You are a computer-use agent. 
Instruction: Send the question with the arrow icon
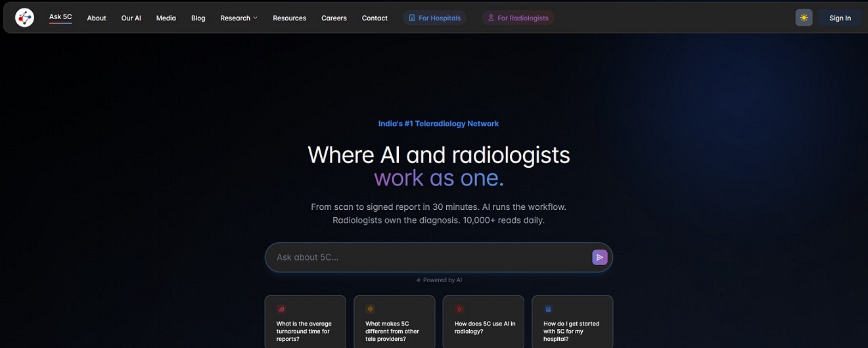[x=599, y=257]
